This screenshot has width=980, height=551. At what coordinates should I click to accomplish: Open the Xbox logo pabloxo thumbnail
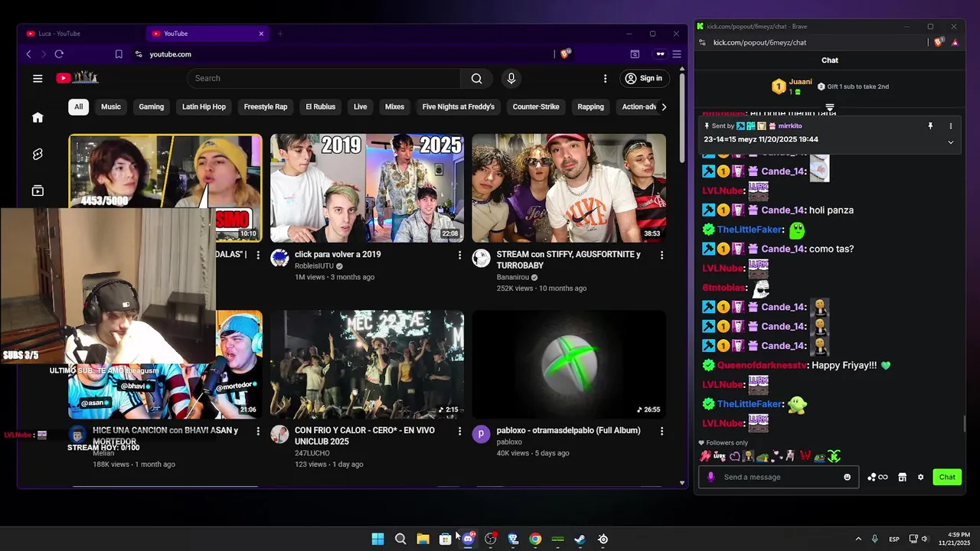coord(569,364)
